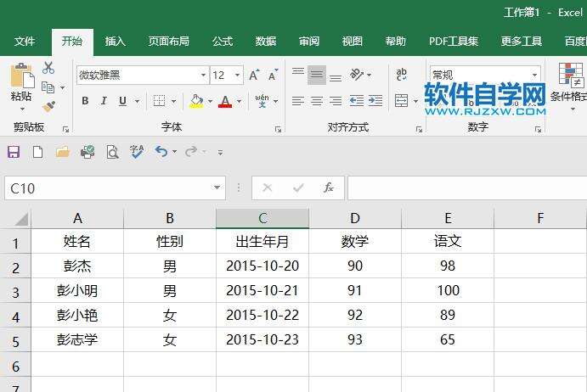Click the text orientation icon
The image size is (587, 392).
click(357, 75)
